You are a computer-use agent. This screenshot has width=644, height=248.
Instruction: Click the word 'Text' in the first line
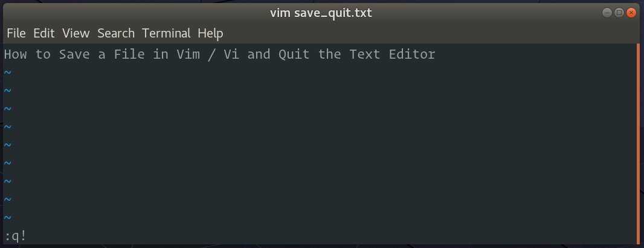coord(365,54)
